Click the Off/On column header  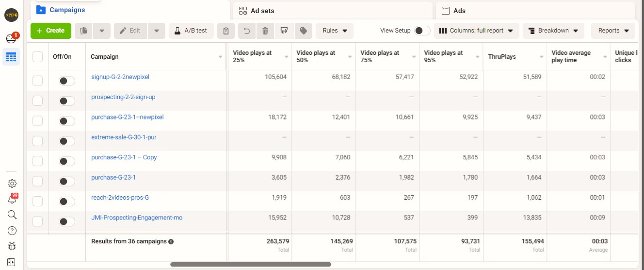click(62, 57)
